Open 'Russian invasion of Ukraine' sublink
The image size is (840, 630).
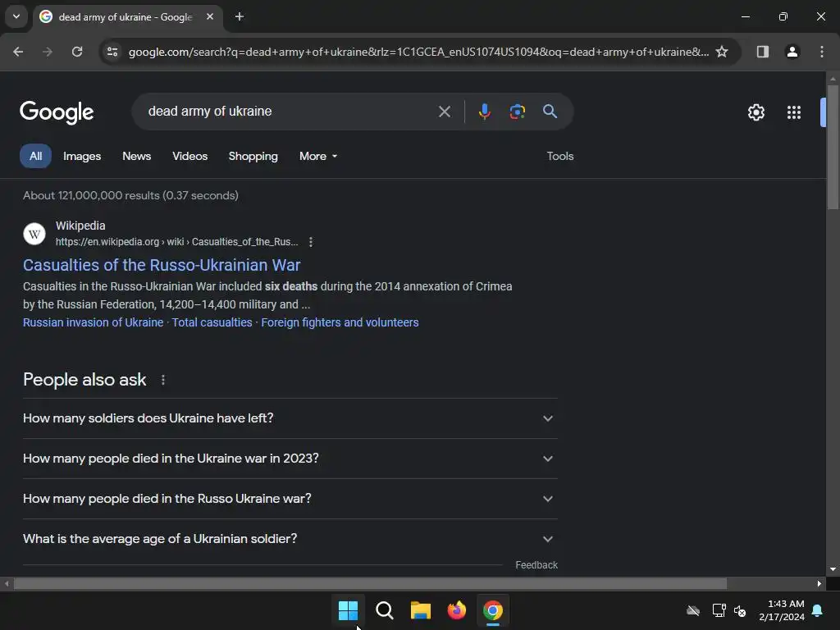pyautogui.click(x=94, y=322)
